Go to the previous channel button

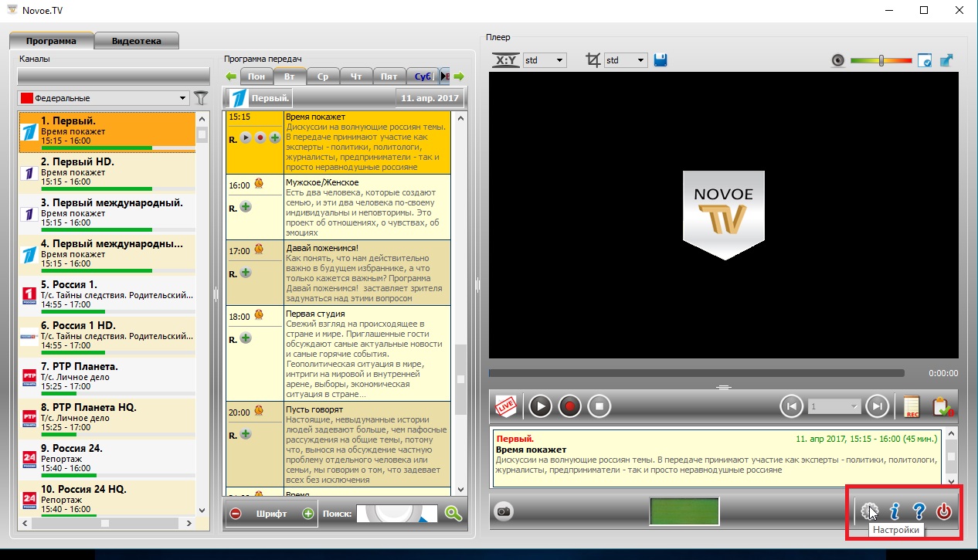[792, 406]
